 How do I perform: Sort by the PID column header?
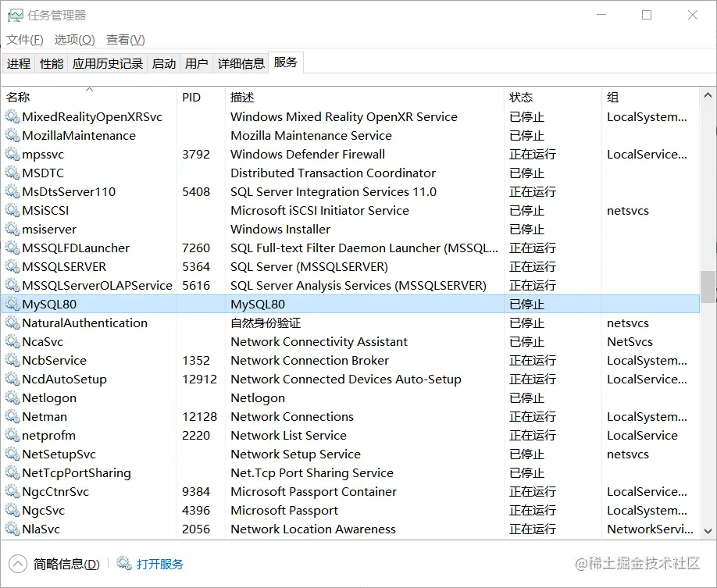click(201, 97)
